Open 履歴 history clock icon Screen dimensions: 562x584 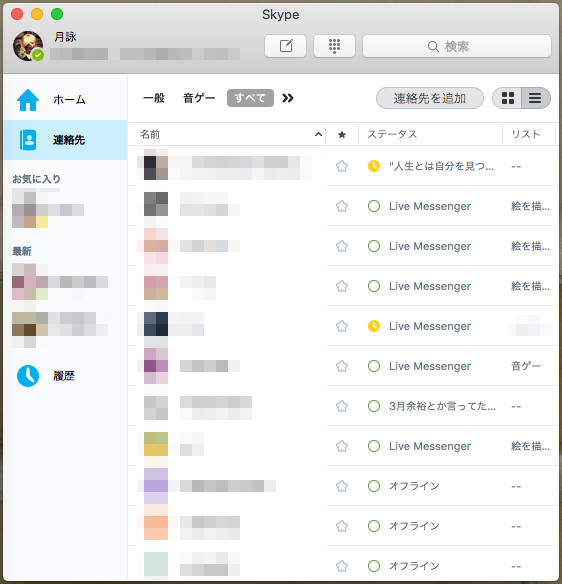pyautogui.click(x=28, y=376)
